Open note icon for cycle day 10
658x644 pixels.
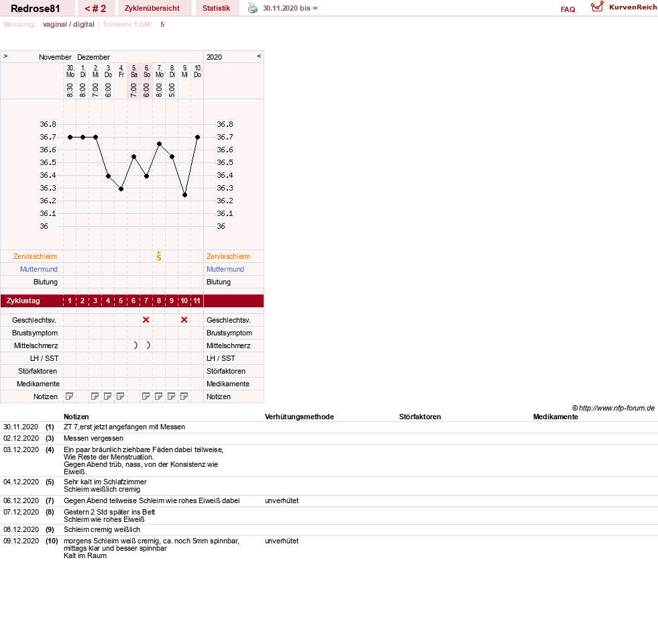coord(184,396)
